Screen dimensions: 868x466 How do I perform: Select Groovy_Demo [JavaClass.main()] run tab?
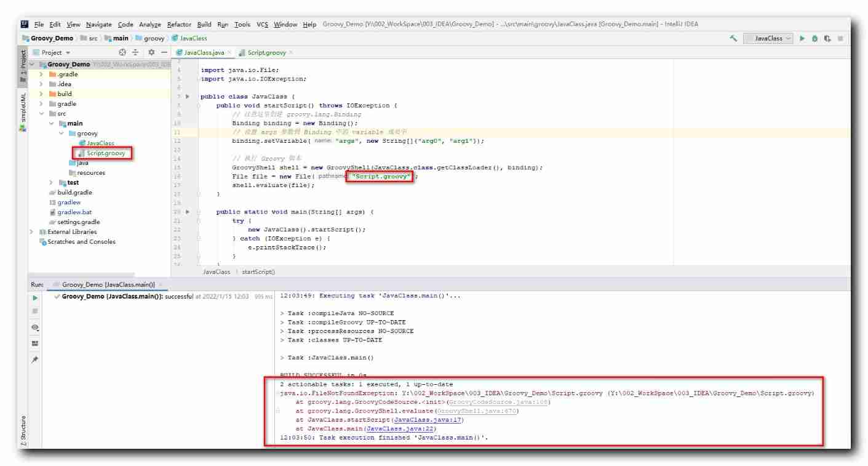point(108,285)
